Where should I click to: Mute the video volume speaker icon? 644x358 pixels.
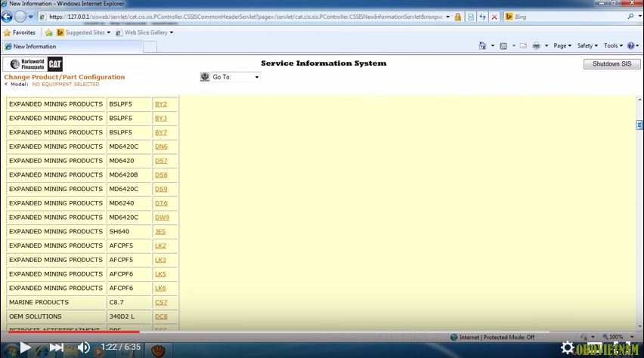coord(84,347)
